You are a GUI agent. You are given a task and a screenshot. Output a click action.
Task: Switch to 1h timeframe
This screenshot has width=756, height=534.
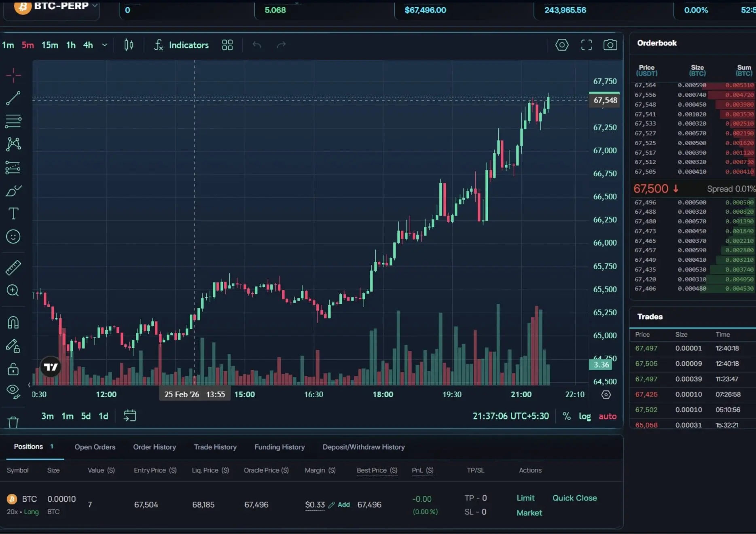click(x=71, y=45)
